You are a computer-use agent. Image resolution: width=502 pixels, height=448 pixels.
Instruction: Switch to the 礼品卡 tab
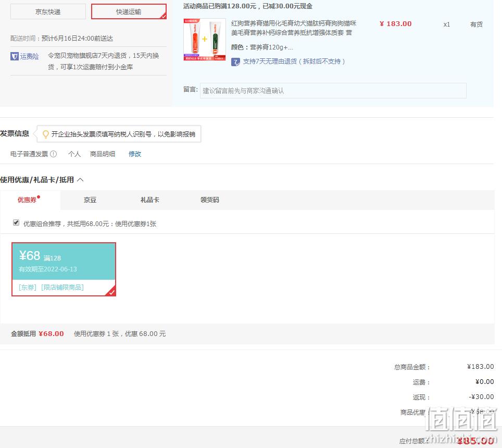point(150,200)
